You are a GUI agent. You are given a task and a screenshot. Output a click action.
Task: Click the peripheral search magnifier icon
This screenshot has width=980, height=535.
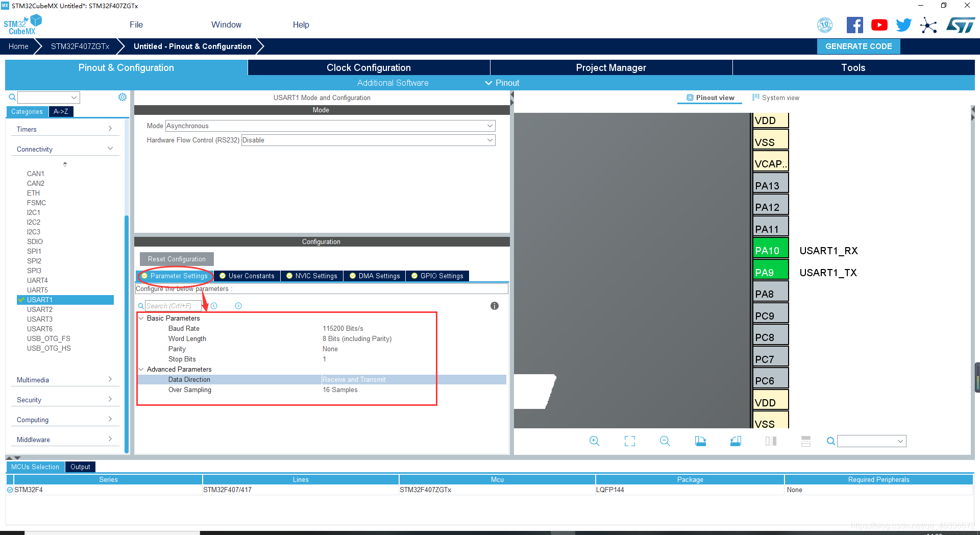pos(12,97)
